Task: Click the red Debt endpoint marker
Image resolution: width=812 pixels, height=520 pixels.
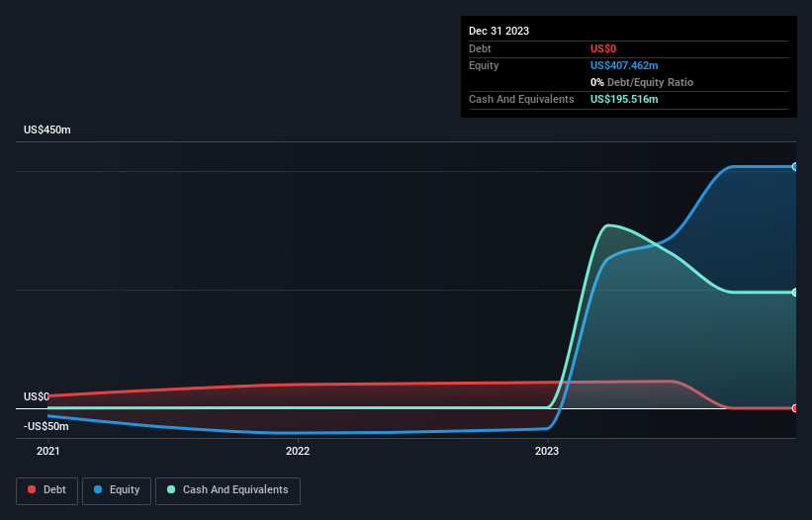Action: point(795,408)
